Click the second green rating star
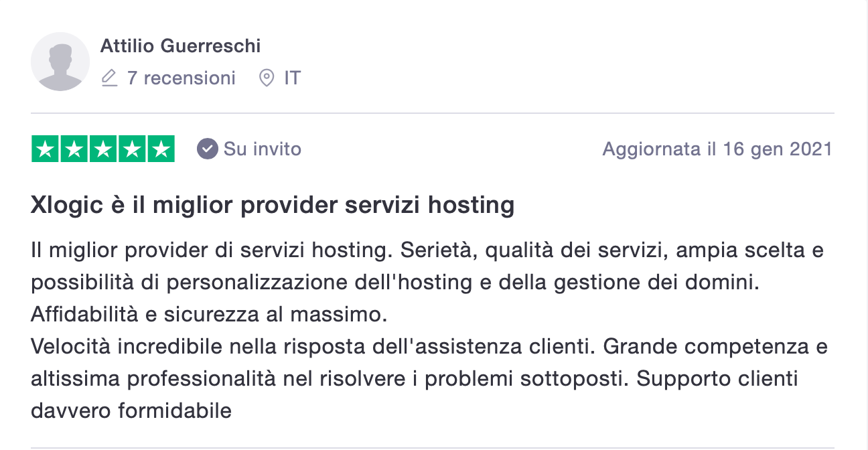The width and height of the screenshot is (868, 450). point(74,149)
